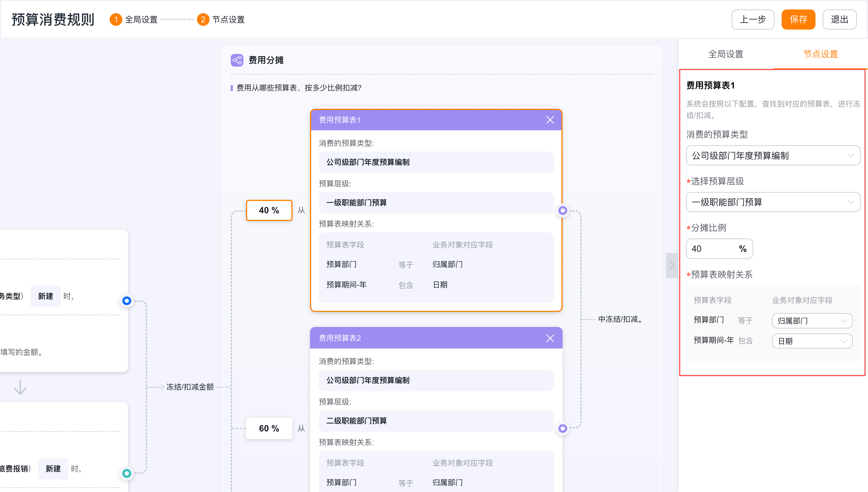
Task: Click the 费用分摊 node icon
Action: [x=237, y=60]
